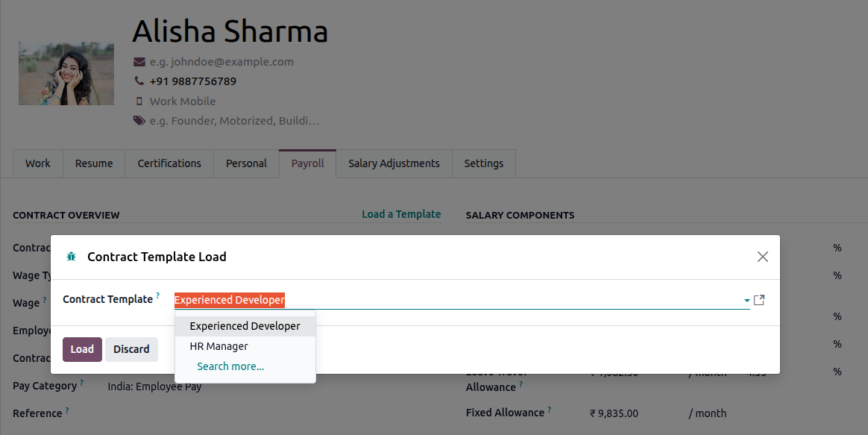Image resolution: width=868 pixels, height=435 pixels.
Task: Click the phone icon beside +91 9887756789
Action: pos(138,81)
